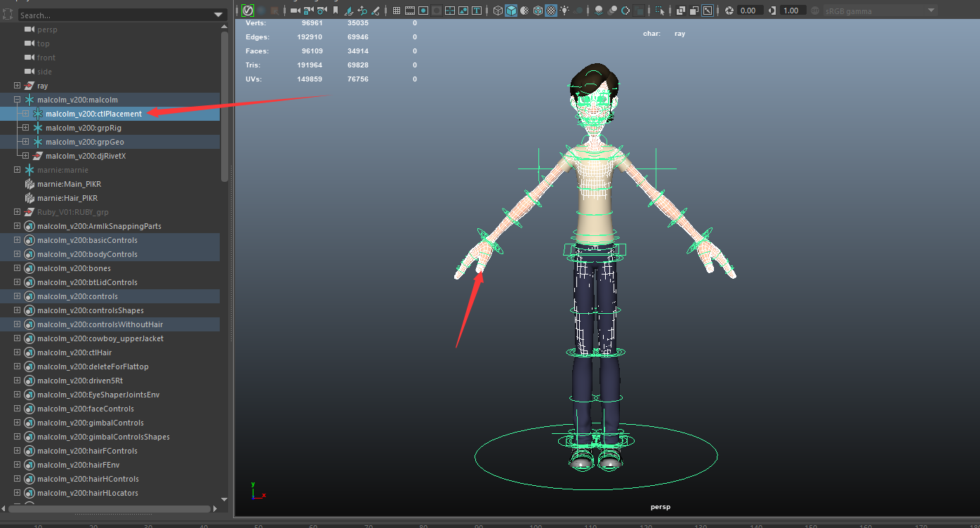Screen dimensions: 980x528
Task: Select malcolm_v200:grpGeo in the outliner
Action: (84, 142)
